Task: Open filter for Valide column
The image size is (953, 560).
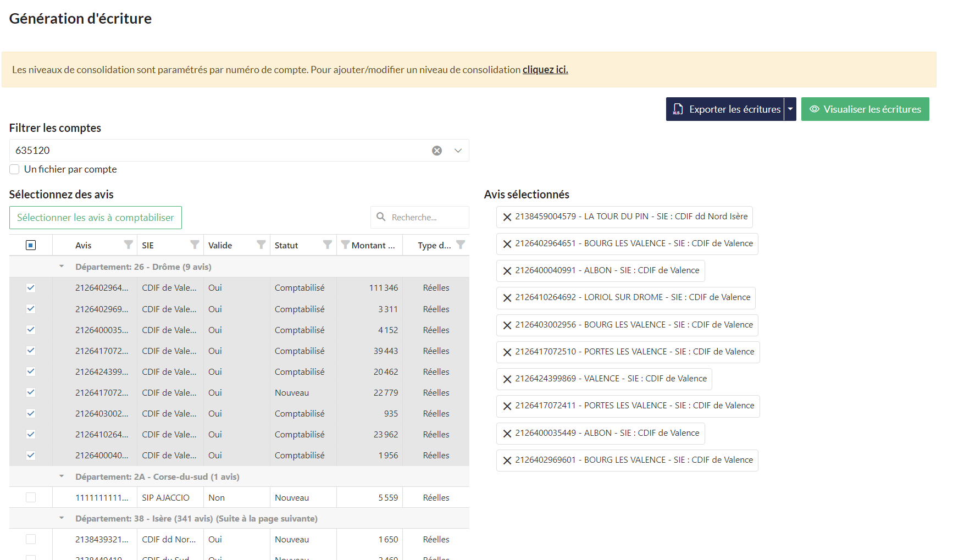Action: tap(261, 245)
